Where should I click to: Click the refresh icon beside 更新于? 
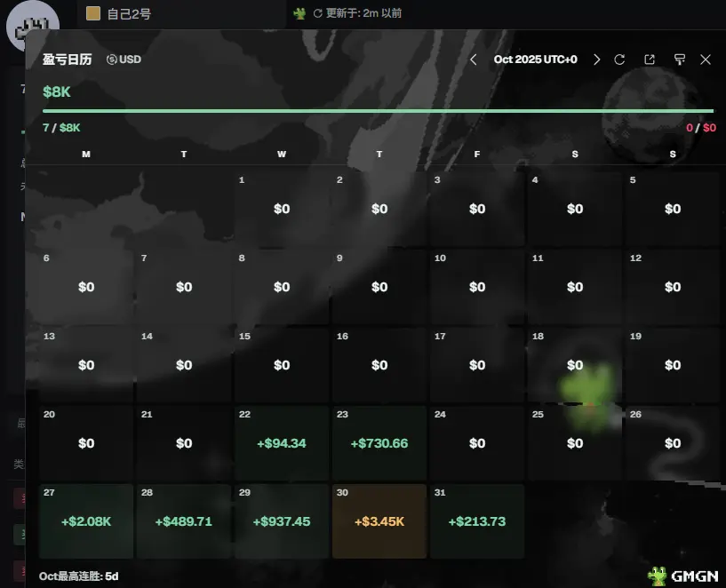tap(317, 13)
